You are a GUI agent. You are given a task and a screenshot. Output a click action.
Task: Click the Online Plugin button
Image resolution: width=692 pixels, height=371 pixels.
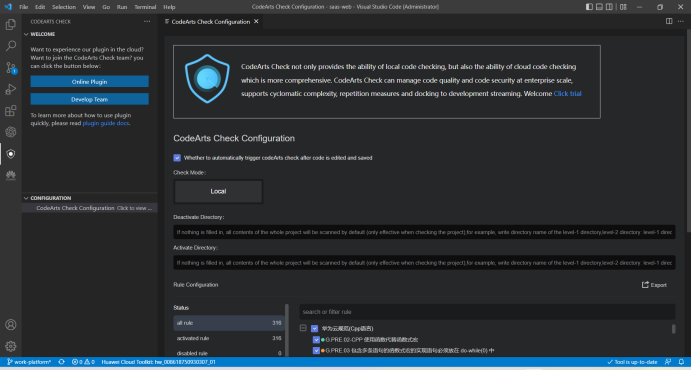tap(90, 82)
